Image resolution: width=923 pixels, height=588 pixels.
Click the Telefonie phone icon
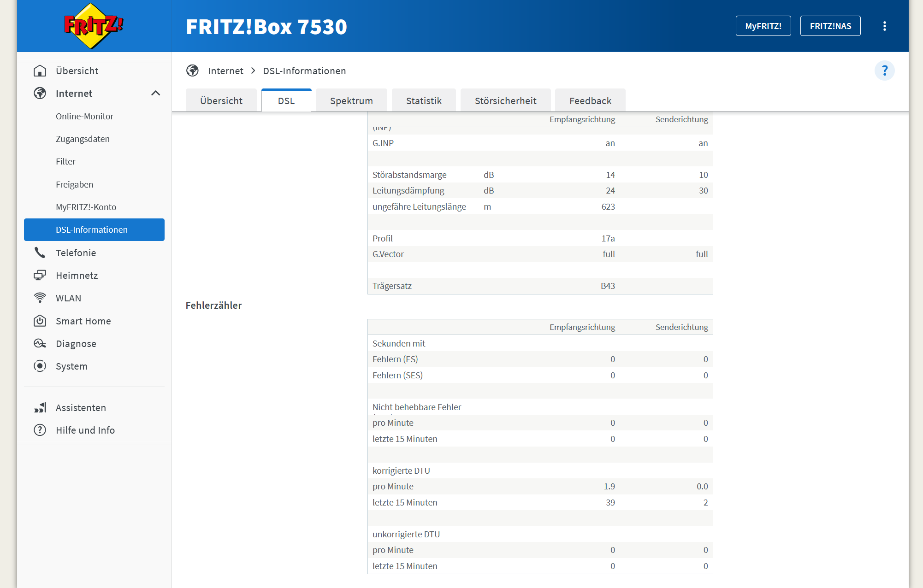pos(40,253)
